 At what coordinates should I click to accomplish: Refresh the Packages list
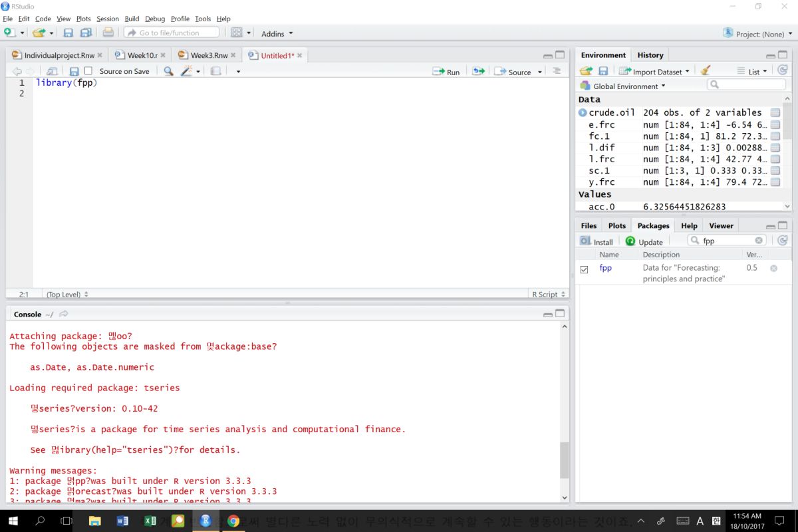[782, 241]
